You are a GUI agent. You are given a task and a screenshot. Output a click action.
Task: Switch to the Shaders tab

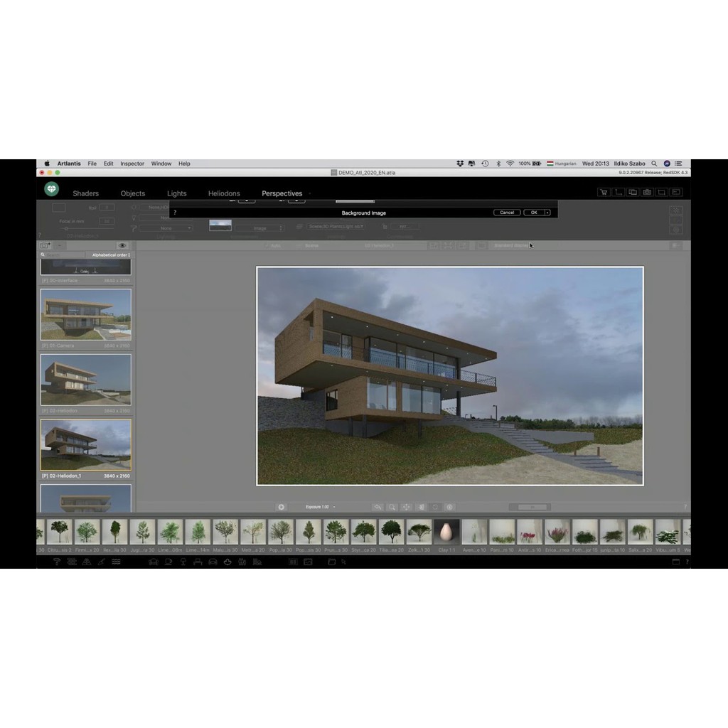click(85, 193)
